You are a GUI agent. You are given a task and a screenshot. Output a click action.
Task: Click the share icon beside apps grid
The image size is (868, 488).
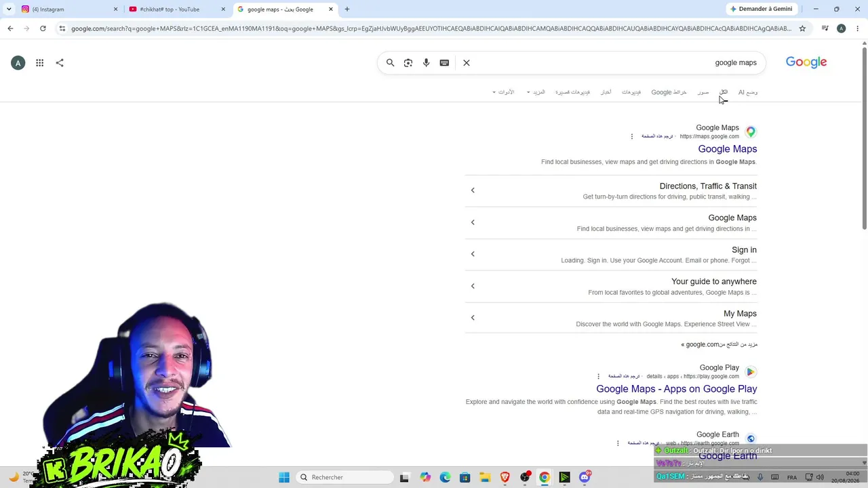click(60, 63)
